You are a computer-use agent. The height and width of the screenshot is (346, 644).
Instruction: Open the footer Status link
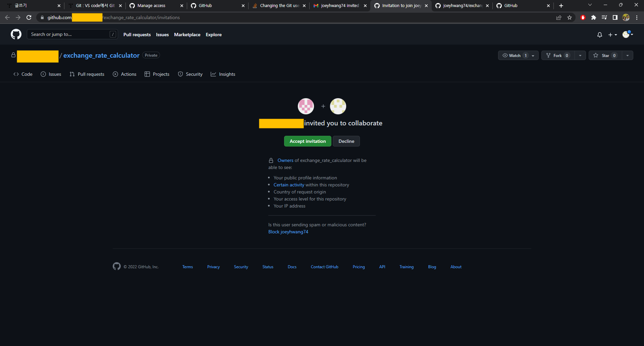pyautogui.click(x=268, y=267)
